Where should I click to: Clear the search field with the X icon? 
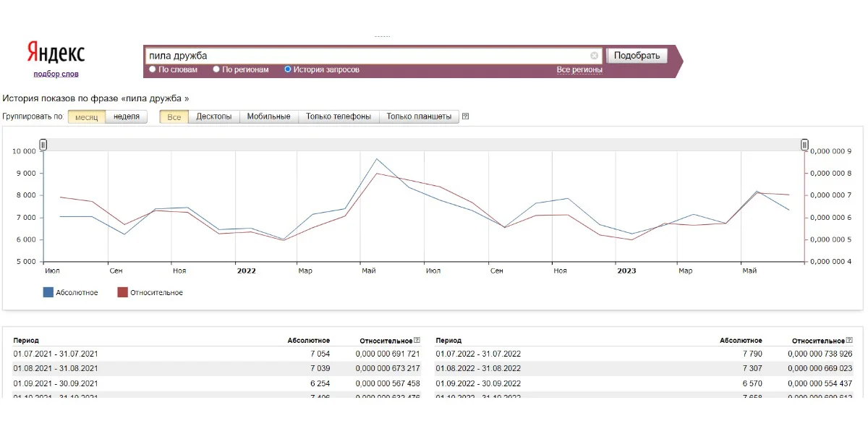(595, 56)
